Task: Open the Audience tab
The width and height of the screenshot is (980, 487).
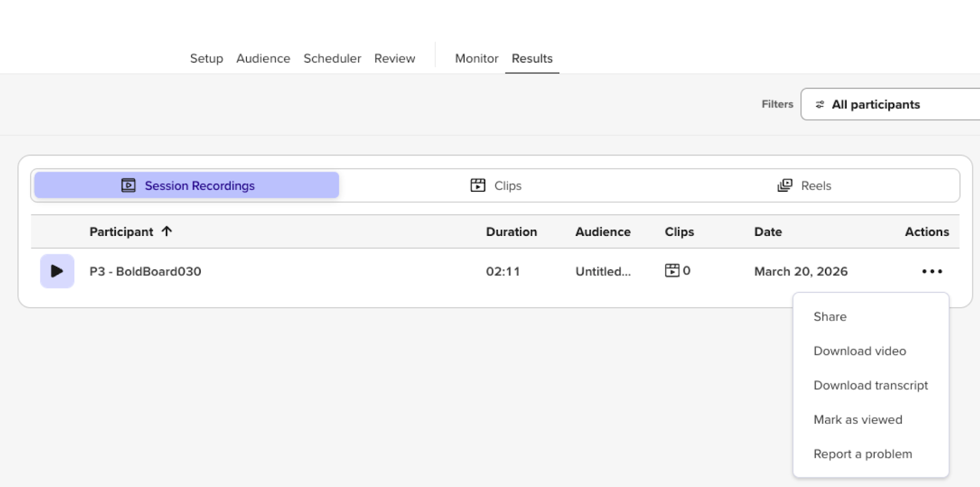Action: click(263, 59)
